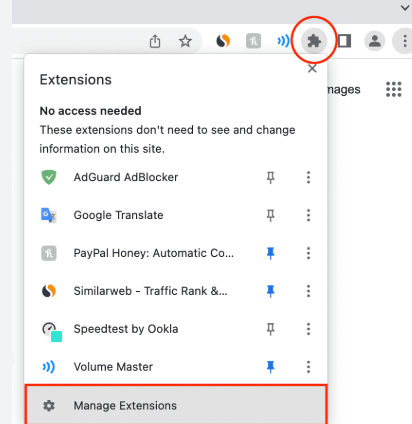
Task: Toggle the browser side panel icon
Action: click(x=344, y=41)
